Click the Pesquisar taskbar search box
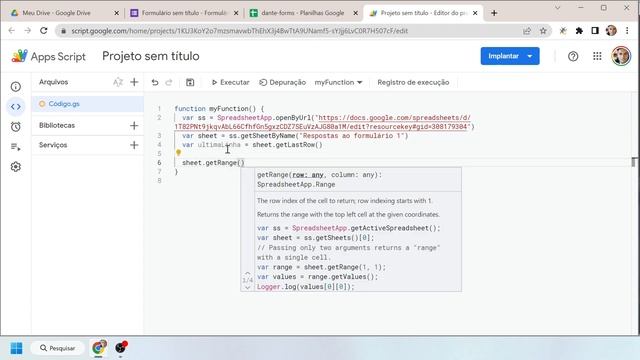This screenshot has width=640, height=360. pos(58,348)
